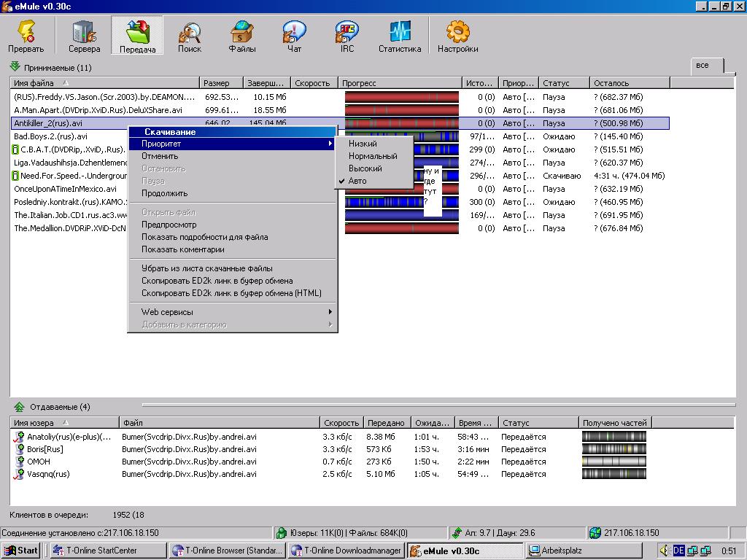Select Показать подробности для файла

tap(232, 237)
